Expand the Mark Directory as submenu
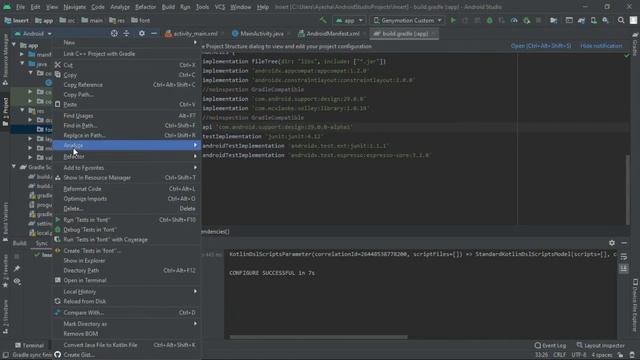This screenshot has height=360, width=640. pyautogui.click(x=127, y=324)
